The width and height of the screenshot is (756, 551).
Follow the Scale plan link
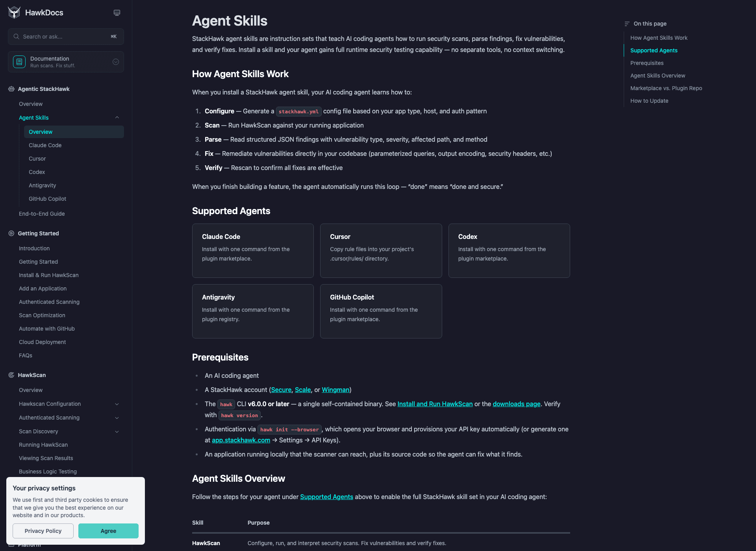point(303,390)
